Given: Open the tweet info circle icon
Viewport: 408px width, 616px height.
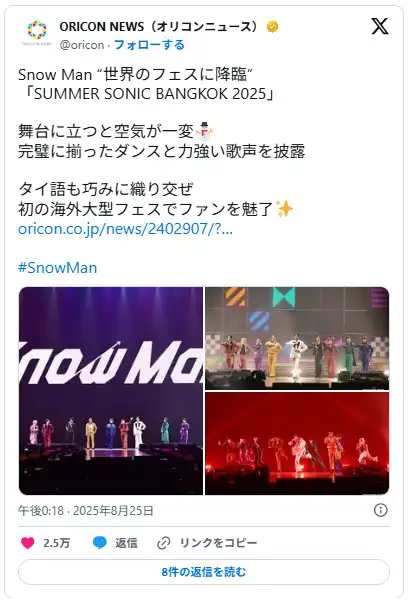Looking at the screenshot, I should (380, 510).
